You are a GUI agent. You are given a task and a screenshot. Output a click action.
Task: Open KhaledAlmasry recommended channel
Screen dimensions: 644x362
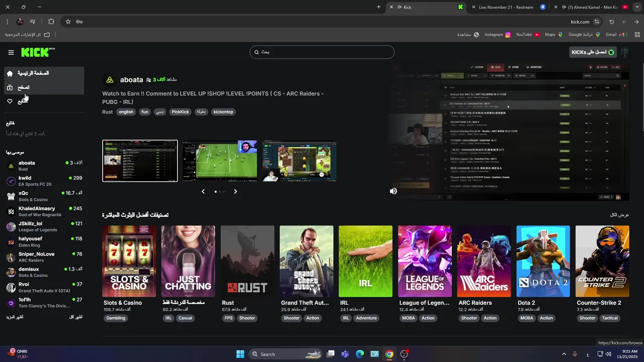click(44, 211)
